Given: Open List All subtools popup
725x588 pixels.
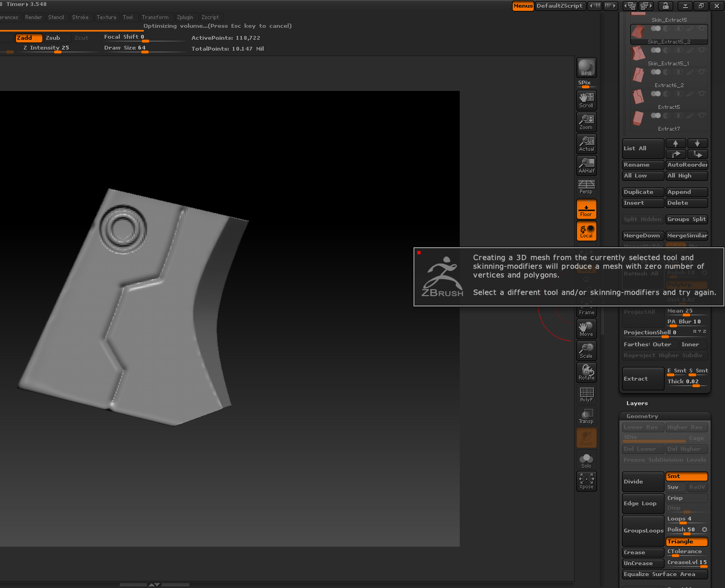Looking at the screenshot, I should [643, 149].
